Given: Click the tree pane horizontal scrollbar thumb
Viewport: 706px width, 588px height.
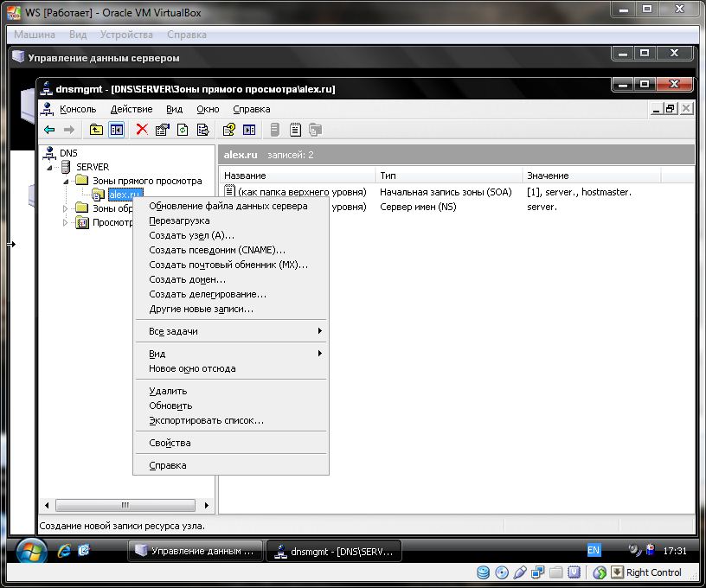Looking at the screenshot, I should click(125, 505).
